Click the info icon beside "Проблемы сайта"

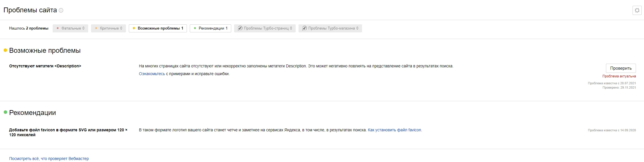61,10
